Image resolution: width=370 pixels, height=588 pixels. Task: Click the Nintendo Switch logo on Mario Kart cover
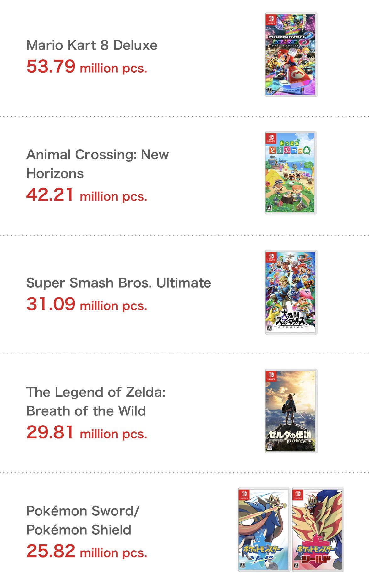tap(271, 19)
